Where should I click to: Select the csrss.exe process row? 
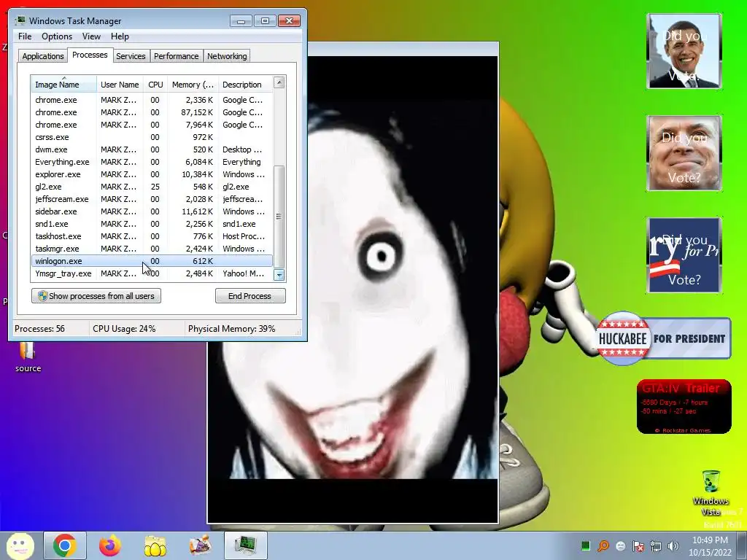point(152,137)
